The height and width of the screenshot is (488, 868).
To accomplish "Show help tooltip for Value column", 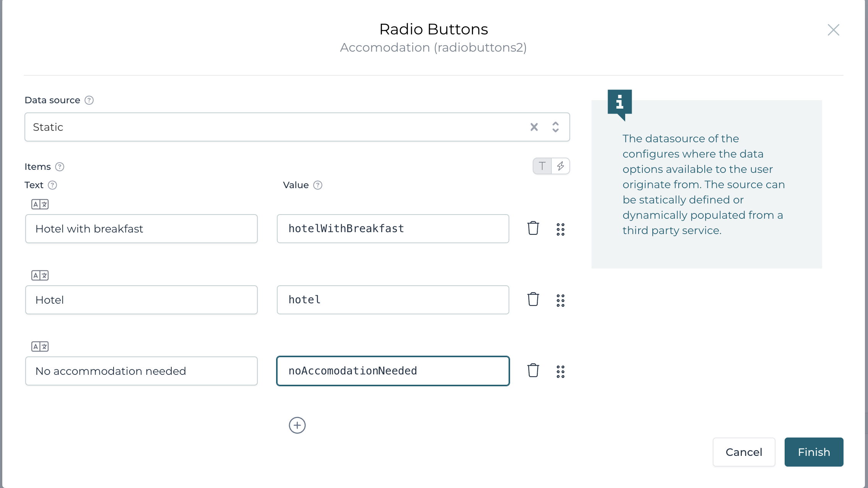I will [x=318, y=185].
